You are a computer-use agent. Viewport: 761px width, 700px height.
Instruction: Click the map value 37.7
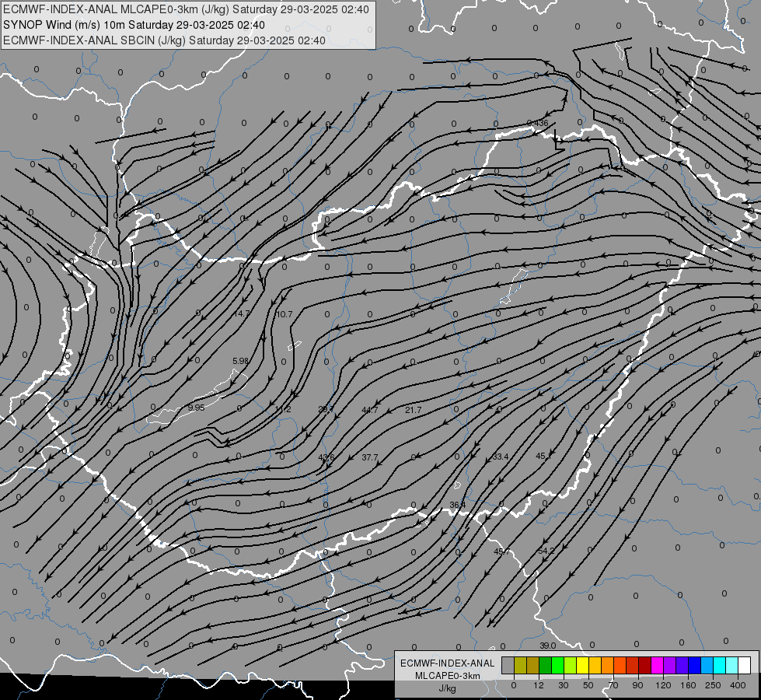[x=370, y=457]
